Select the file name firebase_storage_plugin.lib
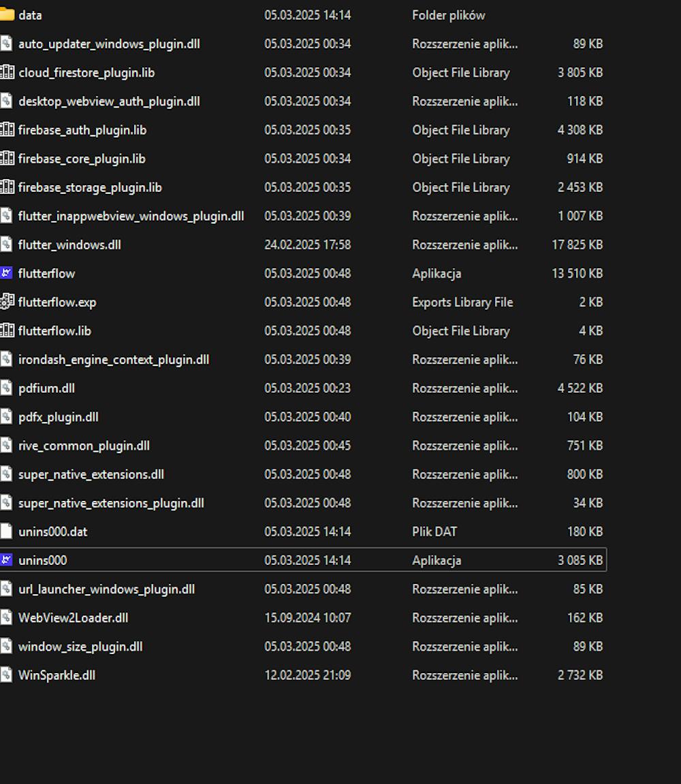681x784 pixels. (90, 188)
